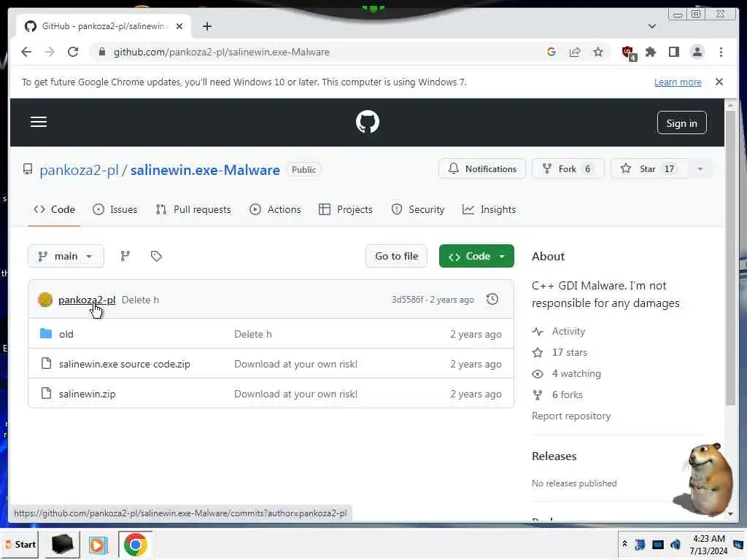The image size is (747, 560).
Task: Open salinewin.exe source code.zip file
Action: [124, 365]
